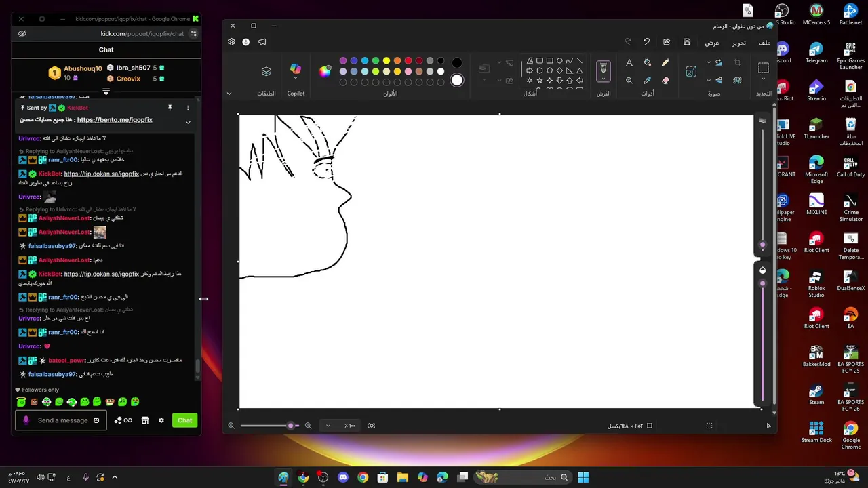Viewport: 868px width, 488px height.
Task: Select the Pencil tool in Paint
Action: (665, 62)
